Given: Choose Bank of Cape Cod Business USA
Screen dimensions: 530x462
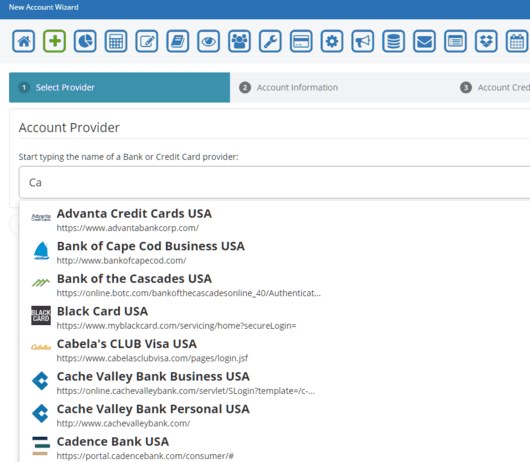Looking at the screenshot, I should (274, 252).
